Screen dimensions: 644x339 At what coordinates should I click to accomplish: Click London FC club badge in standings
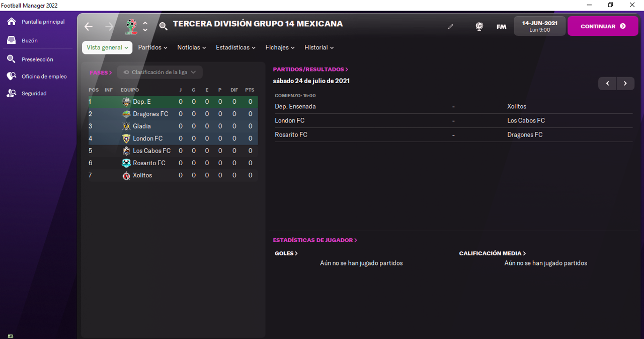[x=126, y=139]
